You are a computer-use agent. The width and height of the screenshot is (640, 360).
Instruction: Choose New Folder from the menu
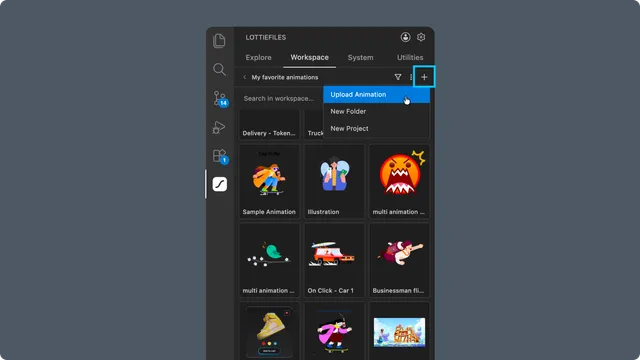point(376,111)
